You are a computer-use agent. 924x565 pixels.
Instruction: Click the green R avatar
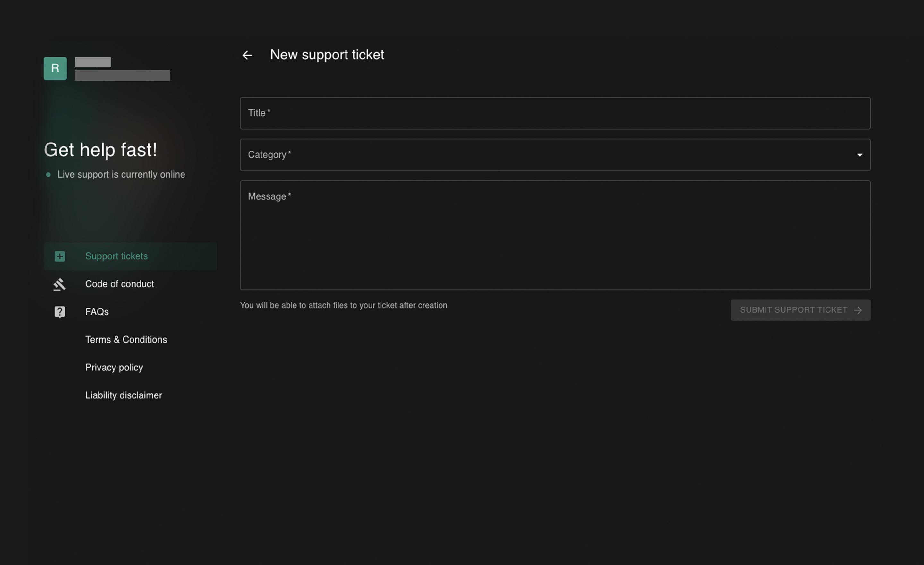(x=55, y=68)
